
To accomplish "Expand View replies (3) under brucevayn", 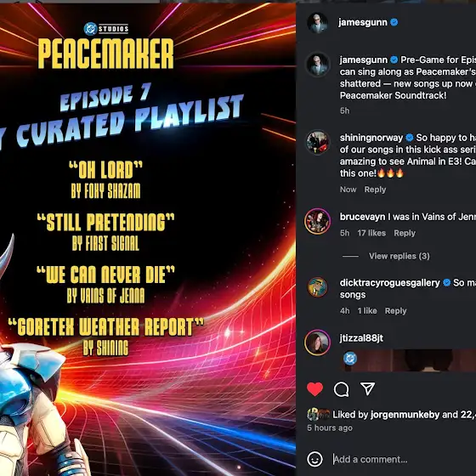I will point(399,256).
